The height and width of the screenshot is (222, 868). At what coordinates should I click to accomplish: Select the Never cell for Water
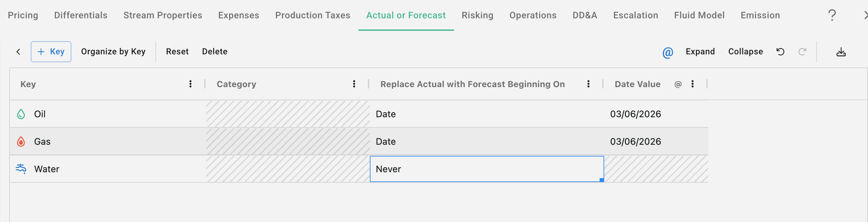[x=487, y=169]
